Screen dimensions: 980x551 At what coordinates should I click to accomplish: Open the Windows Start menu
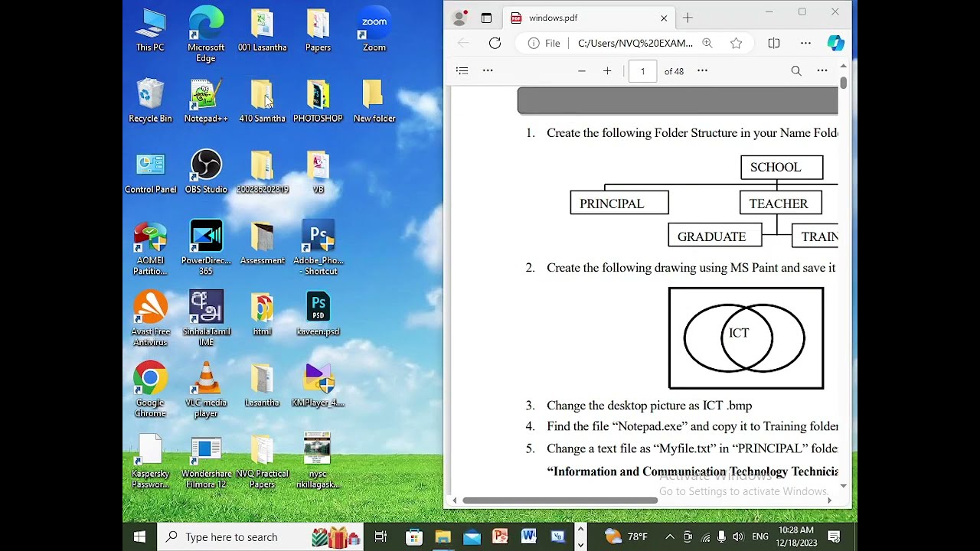[x=140, y=536]
